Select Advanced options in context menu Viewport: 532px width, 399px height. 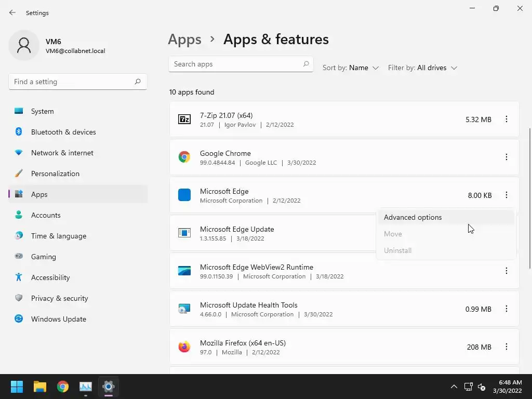click(413, 218)
